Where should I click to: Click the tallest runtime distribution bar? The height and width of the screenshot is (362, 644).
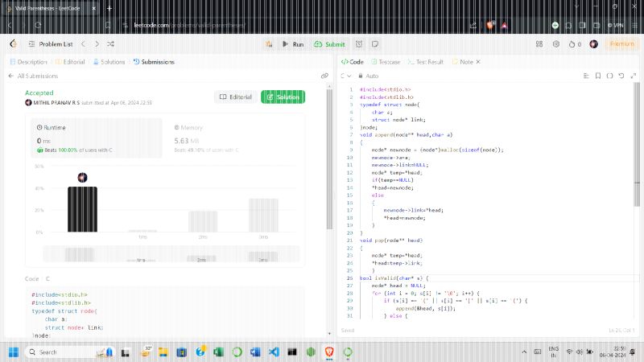click(82, 208)
